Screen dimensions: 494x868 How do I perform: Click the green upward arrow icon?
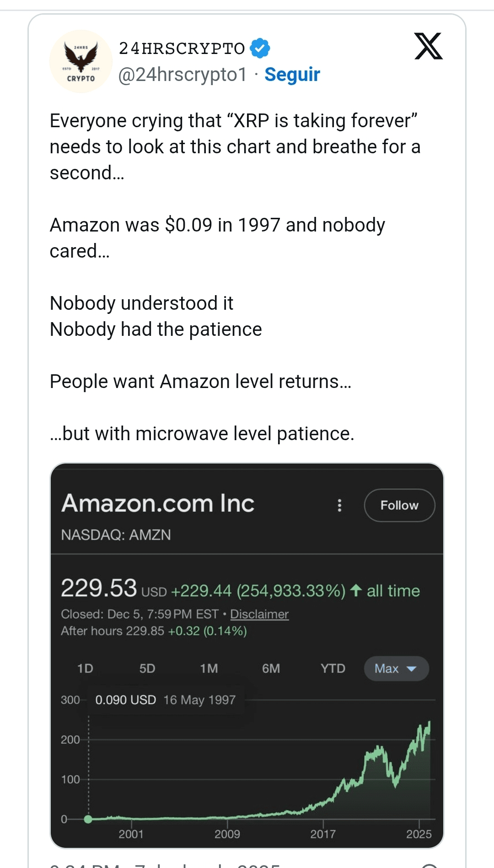click(356, 590)
